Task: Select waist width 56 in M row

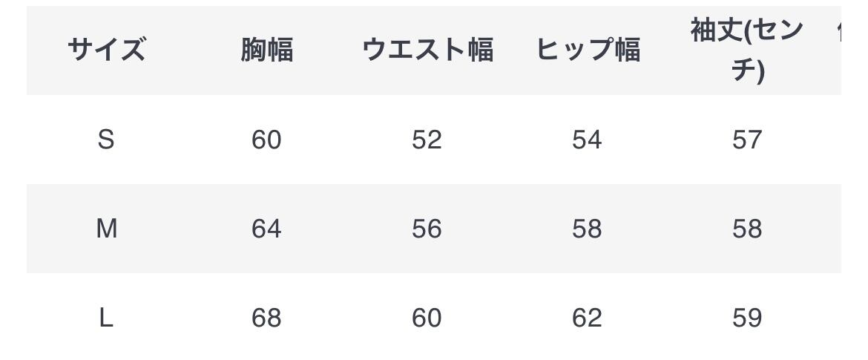Action: tap(427, 229)
